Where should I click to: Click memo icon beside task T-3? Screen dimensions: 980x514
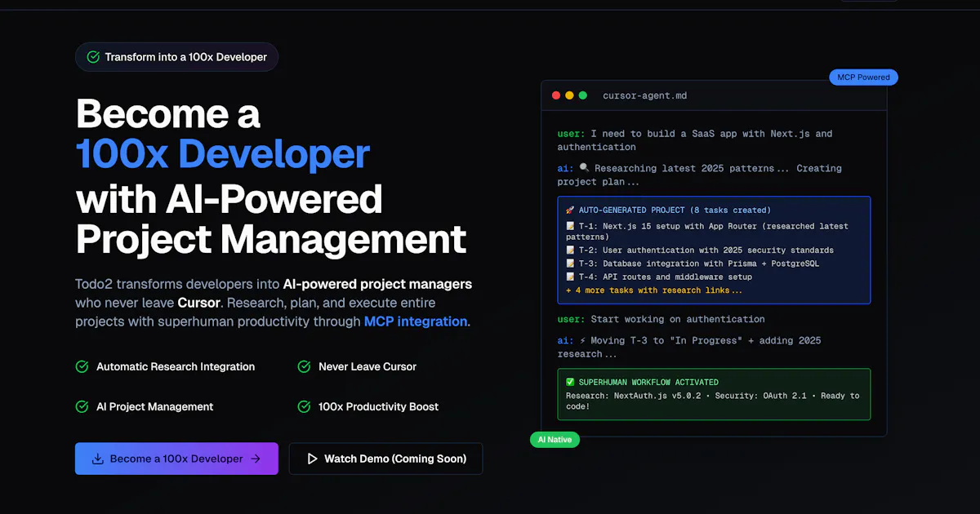(x=570, y=264)
